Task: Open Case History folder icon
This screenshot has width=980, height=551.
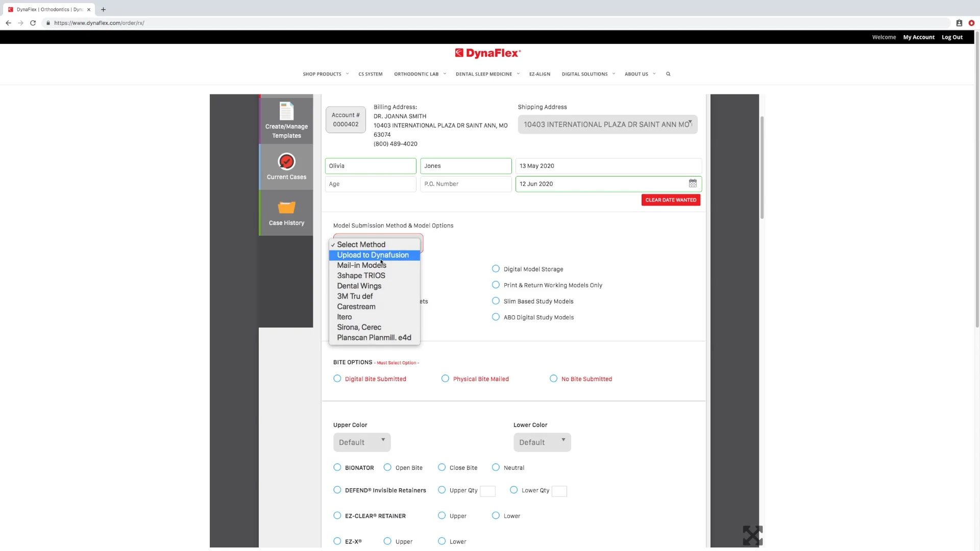Action: pyautogui.click(x=286, y=207)
